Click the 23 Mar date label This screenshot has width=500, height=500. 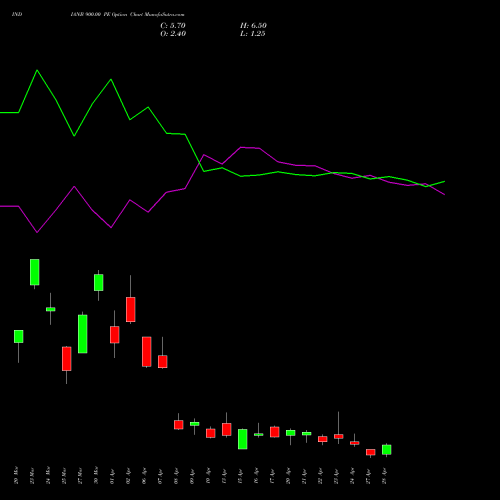(x=32, y=475)
